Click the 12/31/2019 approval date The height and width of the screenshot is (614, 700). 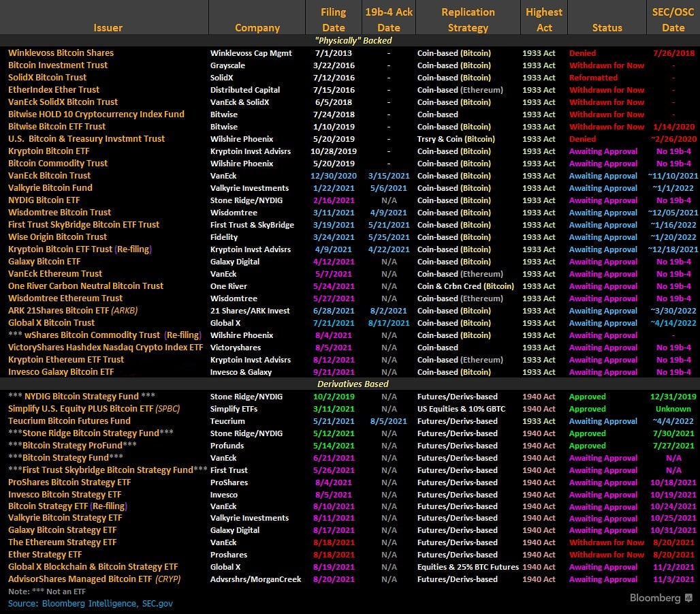(x=673, y=397)
